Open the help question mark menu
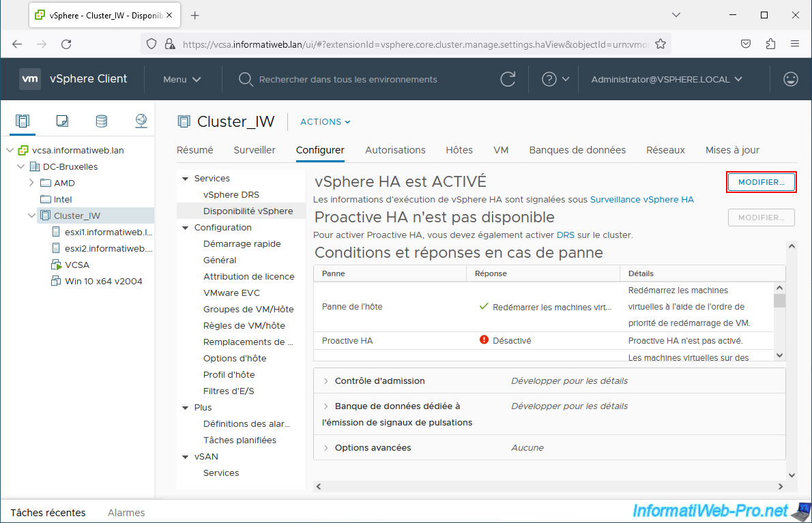Screen dimensions: 812x523 tap(555, 79)
